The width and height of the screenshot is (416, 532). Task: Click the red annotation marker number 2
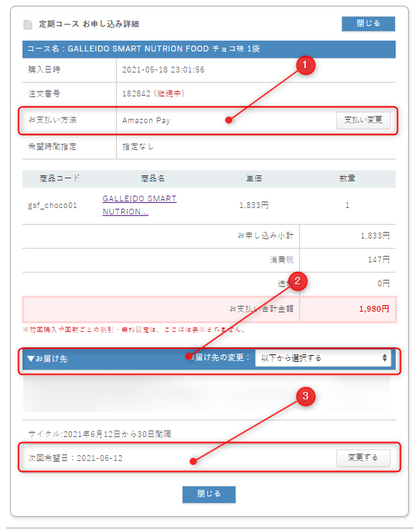tap(298, 281)
